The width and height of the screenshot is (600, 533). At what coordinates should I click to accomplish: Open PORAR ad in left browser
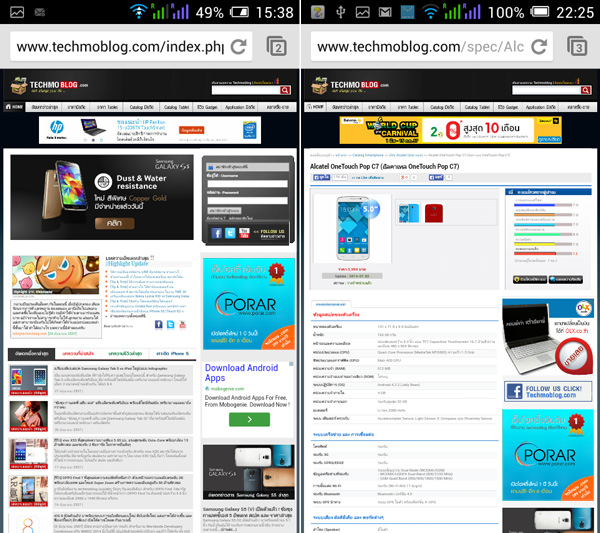249,304
